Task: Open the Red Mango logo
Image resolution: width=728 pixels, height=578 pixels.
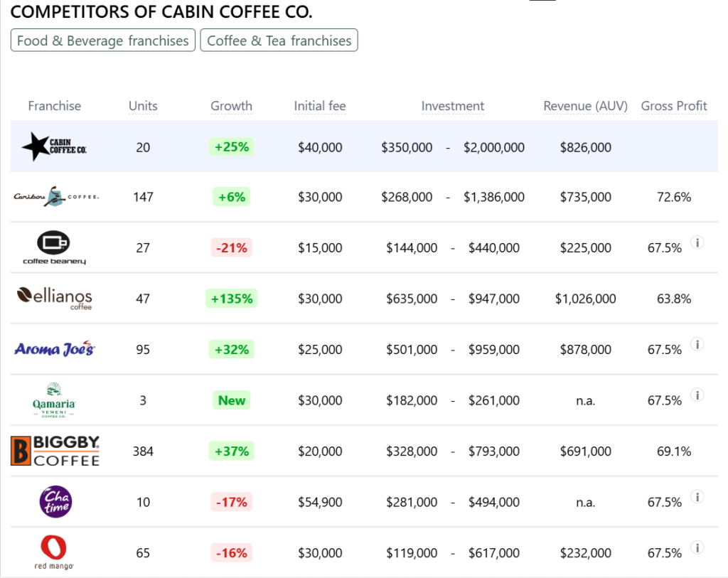Action: pyautogui.click(x=54, y=552)
